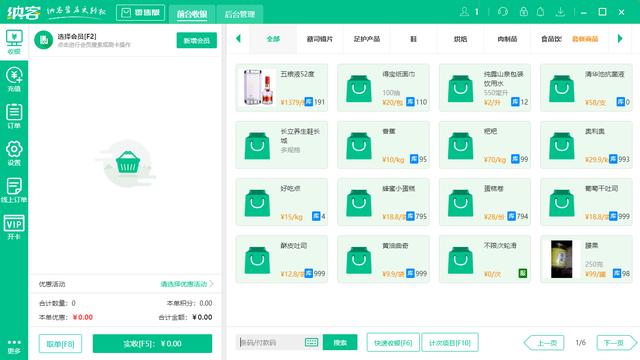Open the headset customer service icon
Viewport: 640px width, 360px height.
(x=503, y=12)
